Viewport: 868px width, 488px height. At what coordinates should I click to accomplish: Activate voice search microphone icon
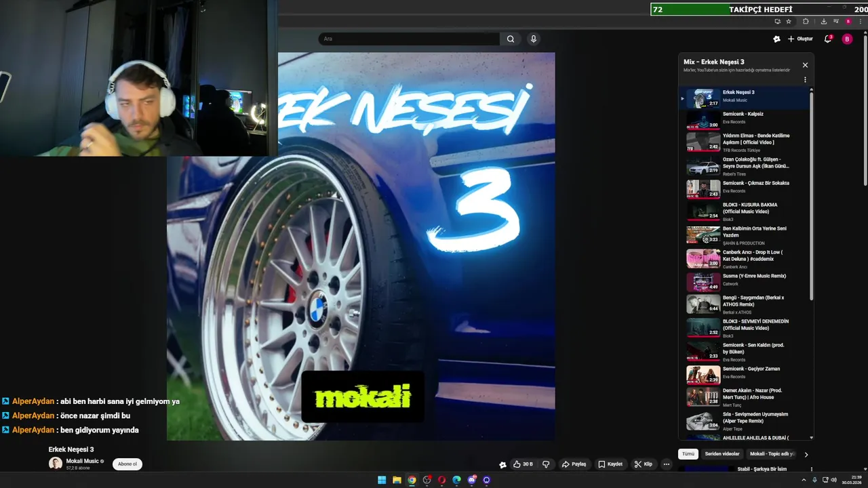(534, 39)
